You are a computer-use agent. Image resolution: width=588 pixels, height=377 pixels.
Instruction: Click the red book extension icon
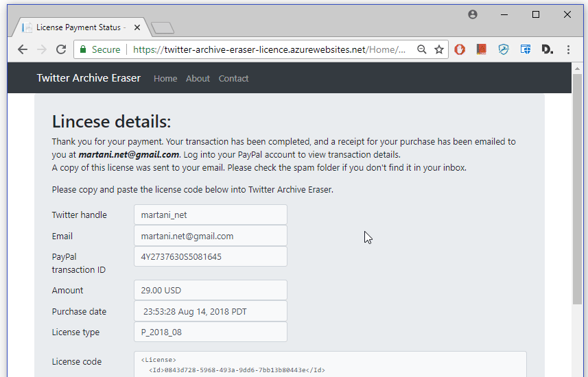click(x=482, y=49)
